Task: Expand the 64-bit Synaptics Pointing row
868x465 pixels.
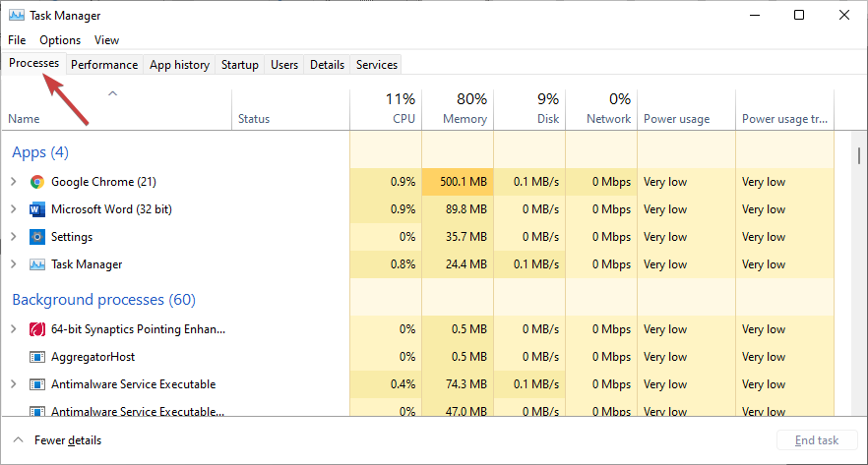Action: [14, 329]
